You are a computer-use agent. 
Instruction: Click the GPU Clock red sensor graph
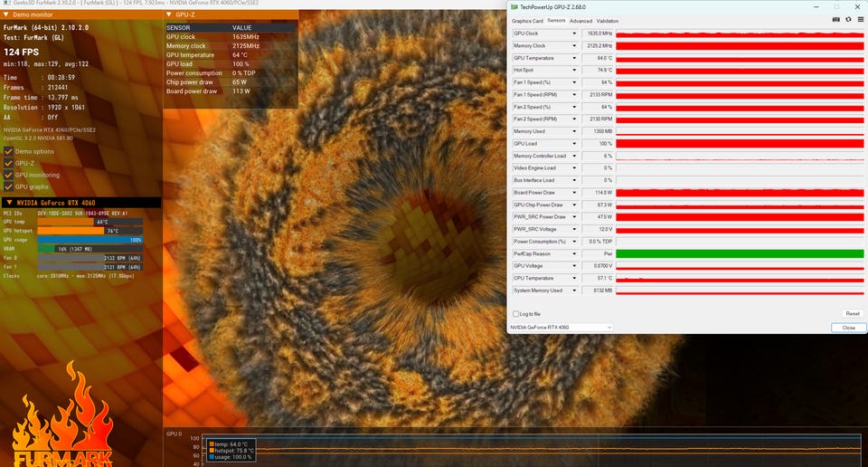(740, 33)
